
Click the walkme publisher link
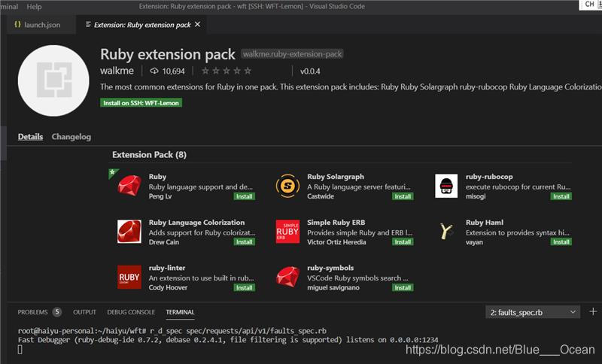pos(117,71)
